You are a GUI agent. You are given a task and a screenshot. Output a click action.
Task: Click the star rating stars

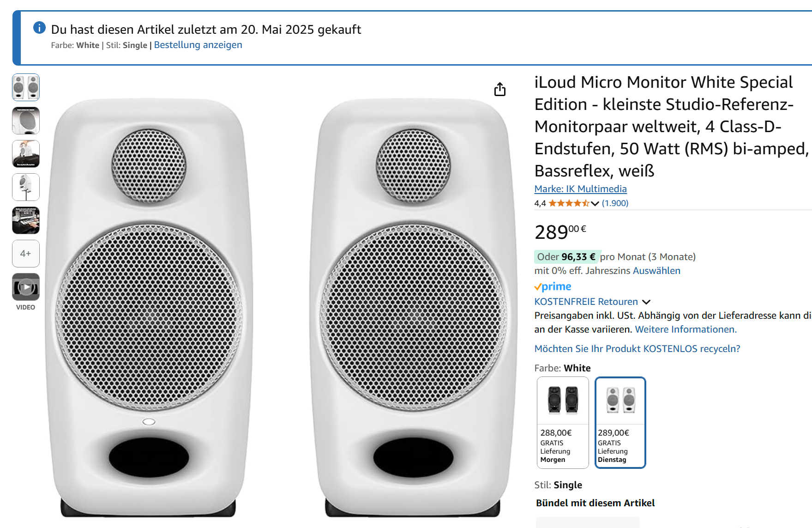[568, 203]
